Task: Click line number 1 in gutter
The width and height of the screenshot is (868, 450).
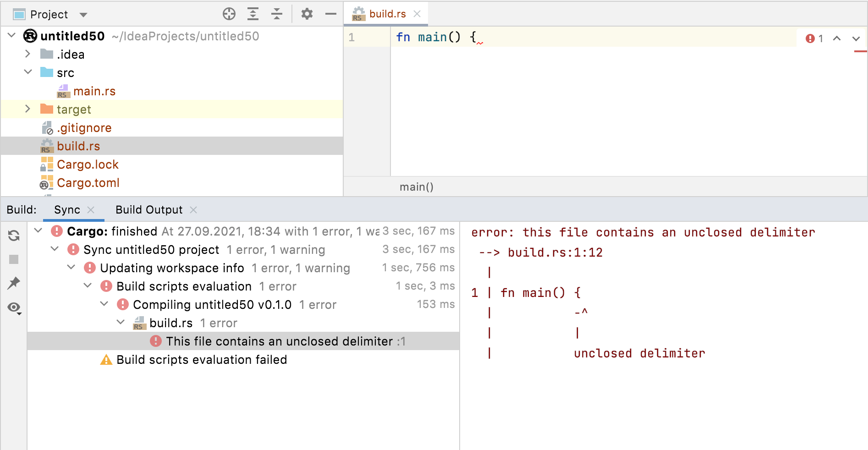Action: coord(352,37)
